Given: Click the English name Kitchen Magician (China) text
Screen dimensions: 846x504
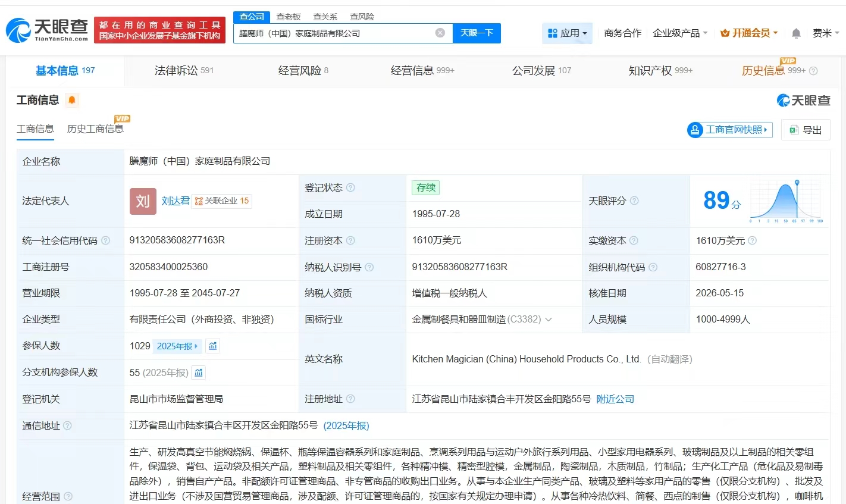Looking at the screenshot, I should click(527, 359).
